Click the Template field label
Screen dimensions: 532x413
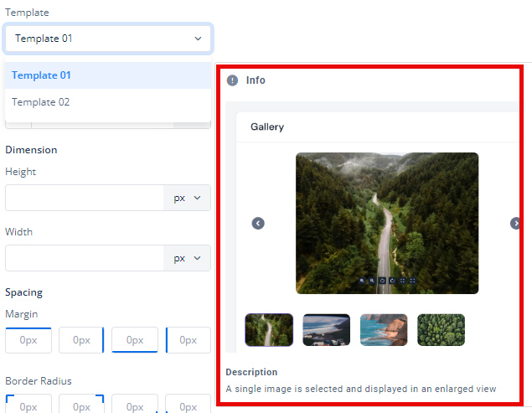[x=27, y=13]
